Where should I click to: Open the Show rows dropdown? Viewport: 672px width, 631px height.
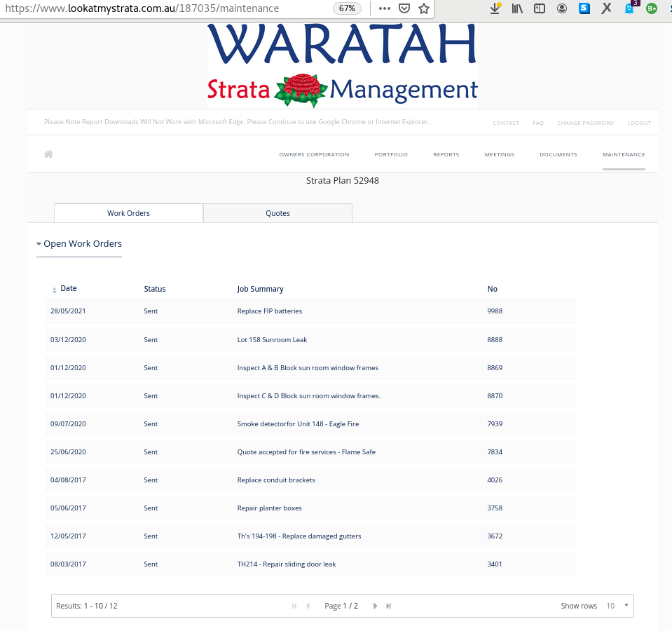[x=617, y=606]
